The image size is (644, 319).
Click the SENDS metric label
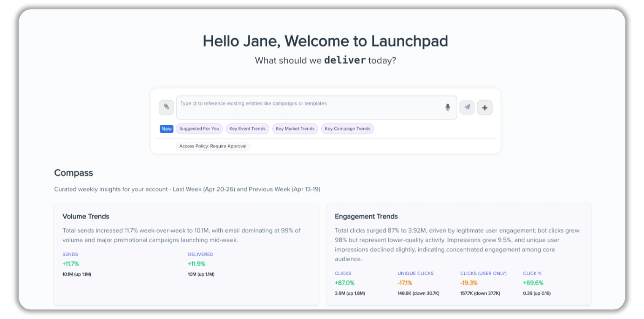[x=70, y=254]
